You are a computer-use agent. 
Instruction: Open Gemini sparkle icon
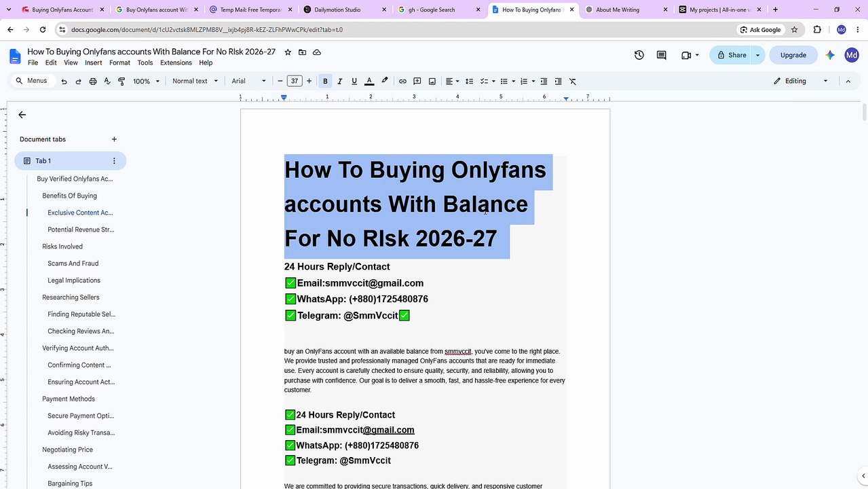(x=830, y=55)
